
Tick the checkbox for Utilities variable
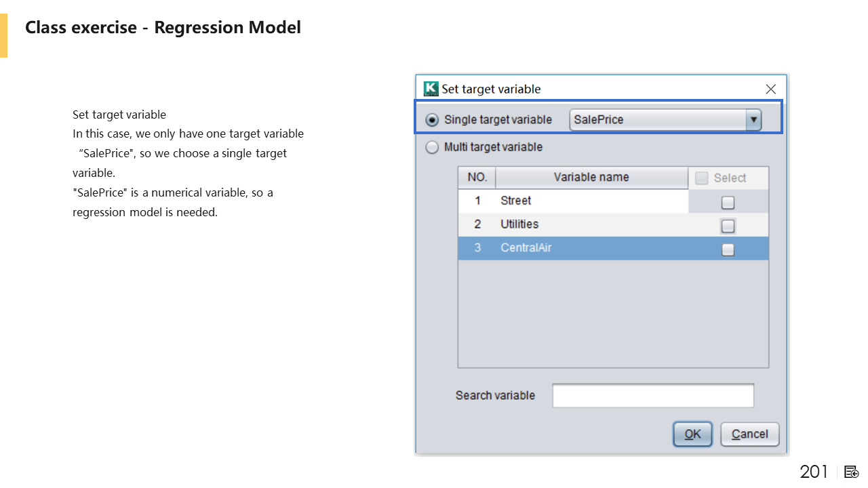(728, 226)
